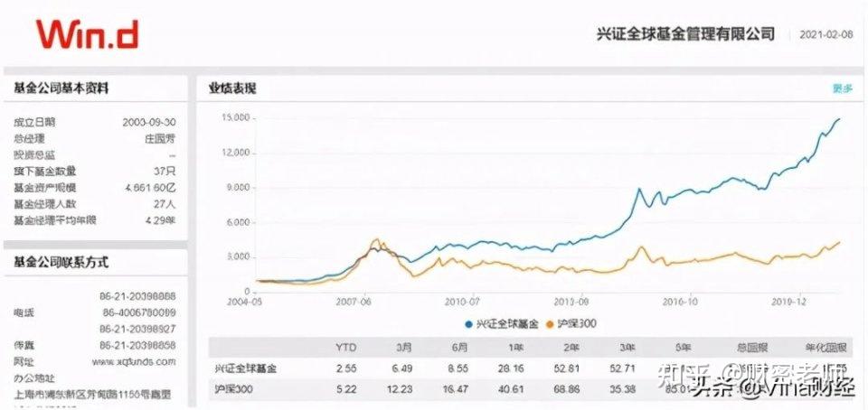Screen dimensions: 868x410
Task: Click the 总经理 label
Action: [x=29, y=139]
